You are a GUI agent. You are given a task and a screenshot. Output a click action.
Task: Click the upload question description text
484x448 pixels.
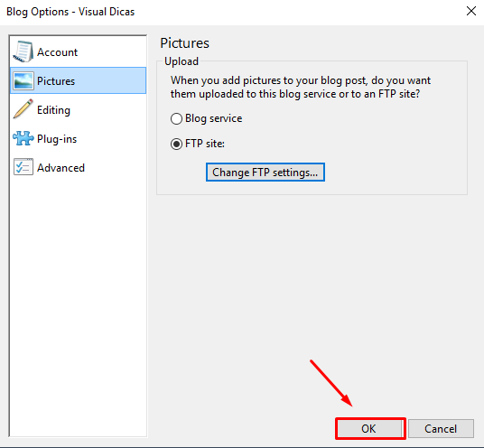tap(301, 87)
